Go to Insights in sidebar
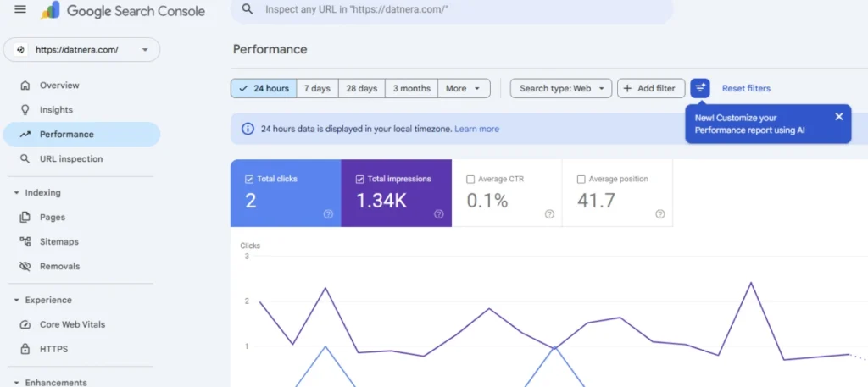 click(x=82, y=109)
